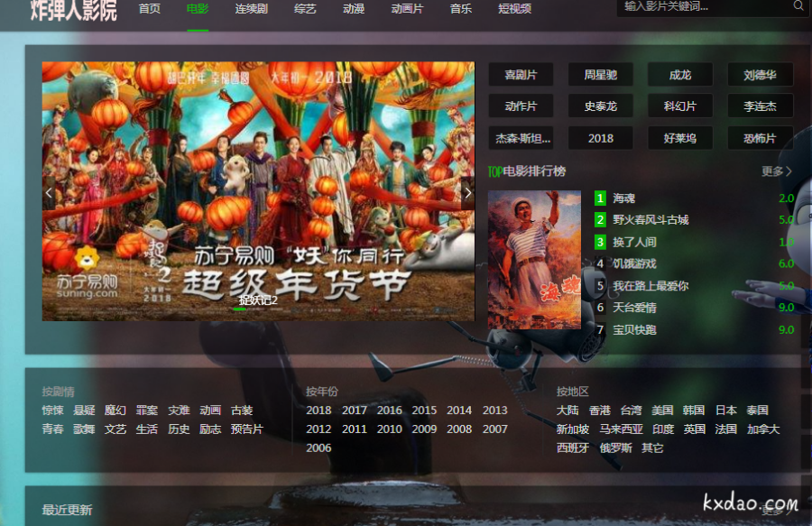Filter by year 2013

point(495,410)
